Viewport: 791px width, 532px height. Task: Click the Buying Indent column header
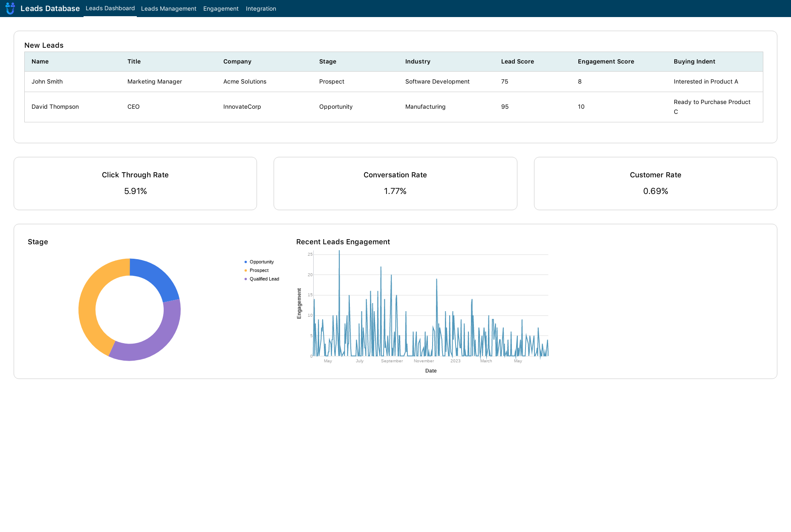coord(694,61)
